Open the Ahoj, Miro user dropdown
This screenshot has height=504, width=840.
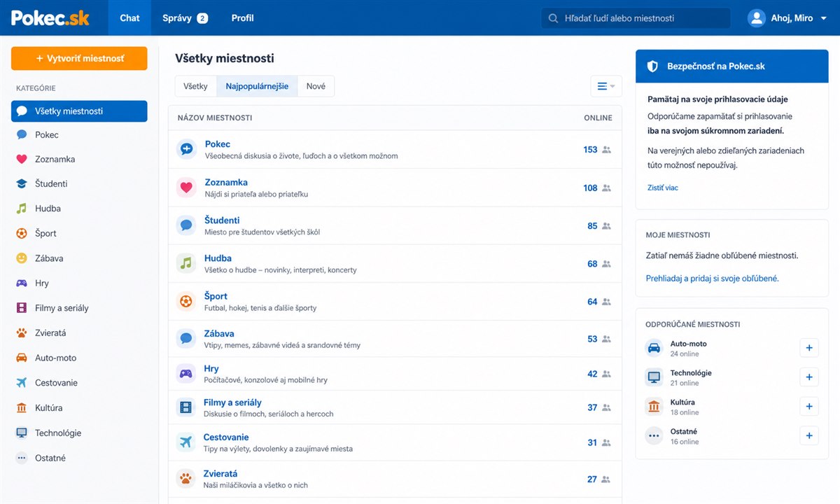[787, 18]
